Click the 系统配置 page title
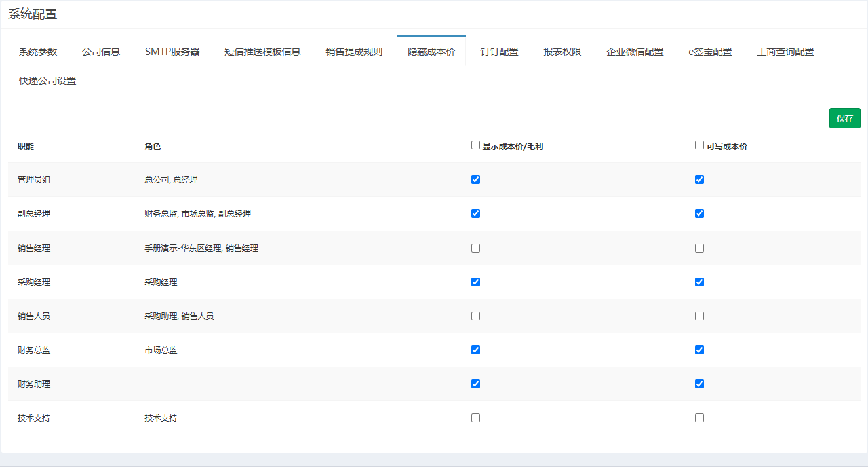The height and width of the screenshot is (467, 868). click(33, 14)
